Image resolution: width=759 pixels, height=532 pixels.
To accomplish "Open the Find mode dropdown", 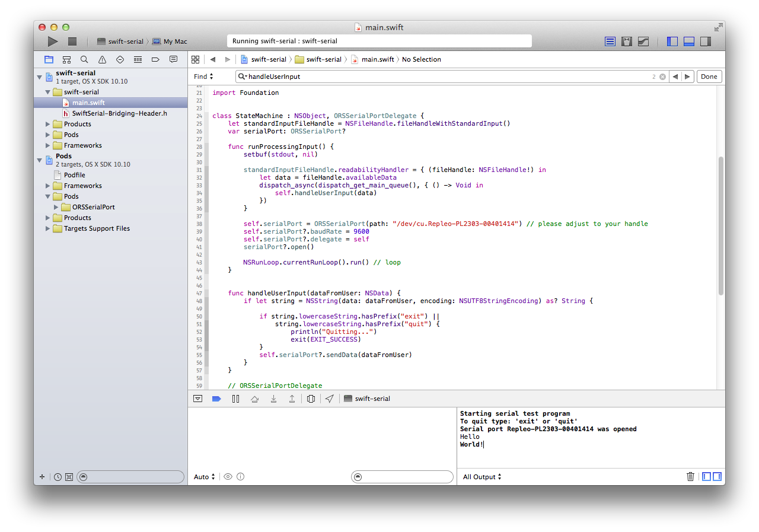I will (x=203, y=77).
